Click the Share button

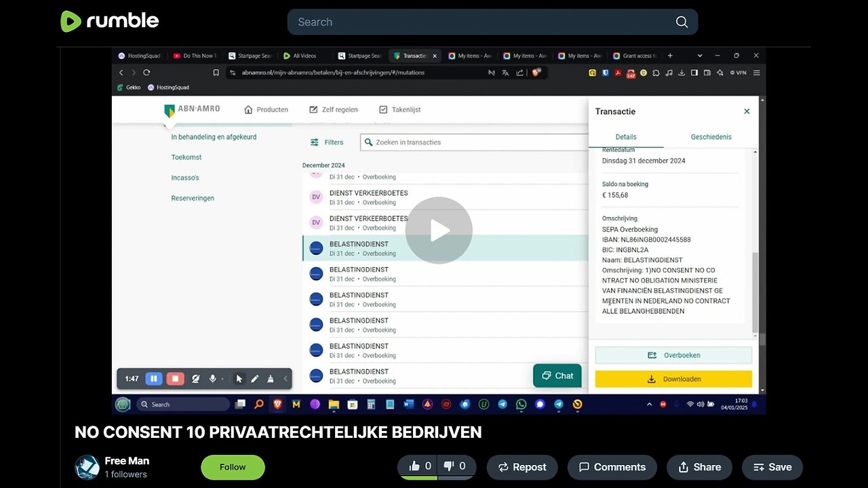[x=698, y=467]
